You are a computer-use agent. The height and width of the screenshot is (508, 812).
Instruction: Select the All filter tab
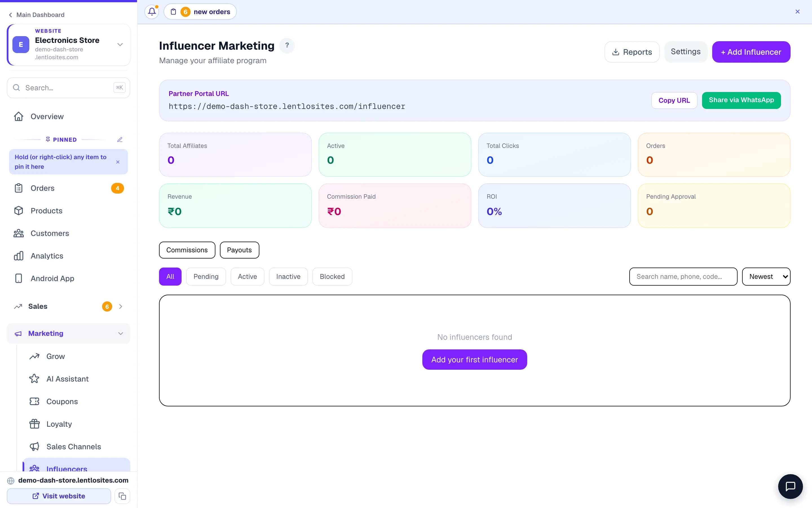(x=170, y=277)
